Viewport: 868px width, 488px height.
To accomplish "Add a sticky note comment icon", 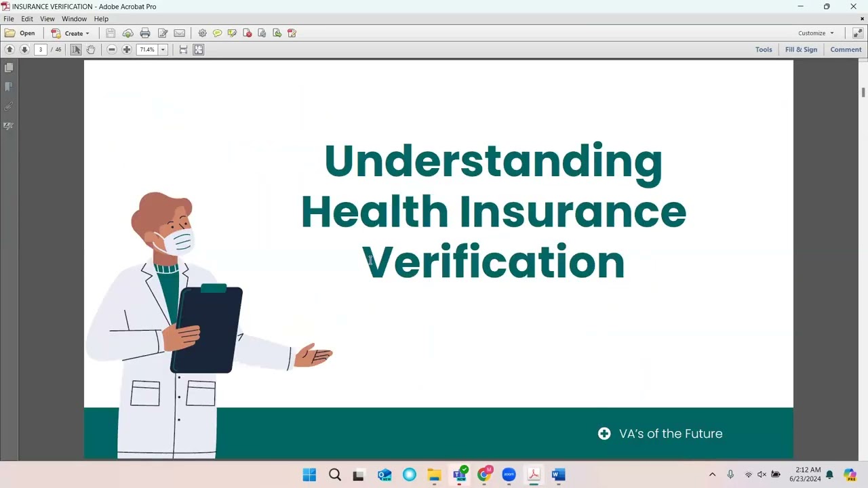I will click(x=217, y=33).
